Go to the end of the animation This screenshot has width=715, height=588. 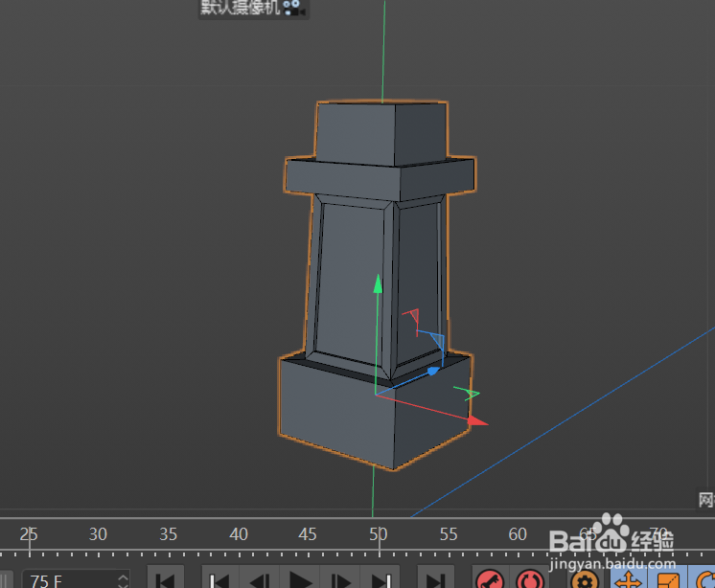(435, 578)
